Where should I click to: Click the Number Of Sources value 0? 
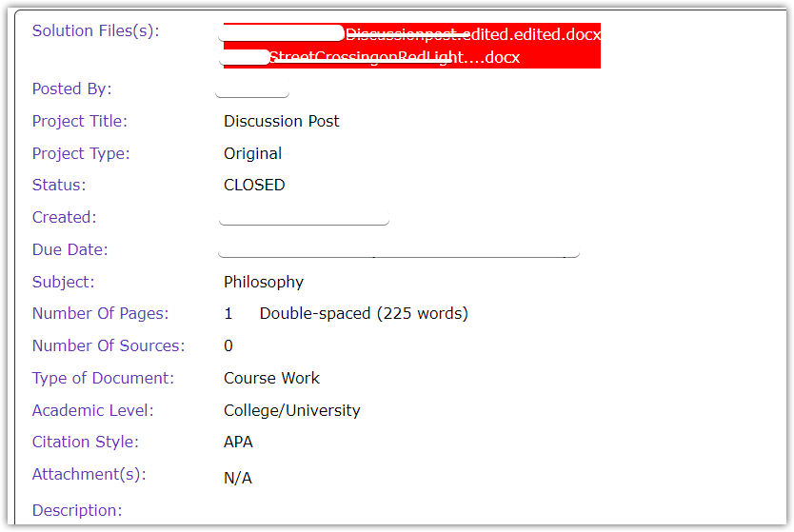tap(228, 345)
